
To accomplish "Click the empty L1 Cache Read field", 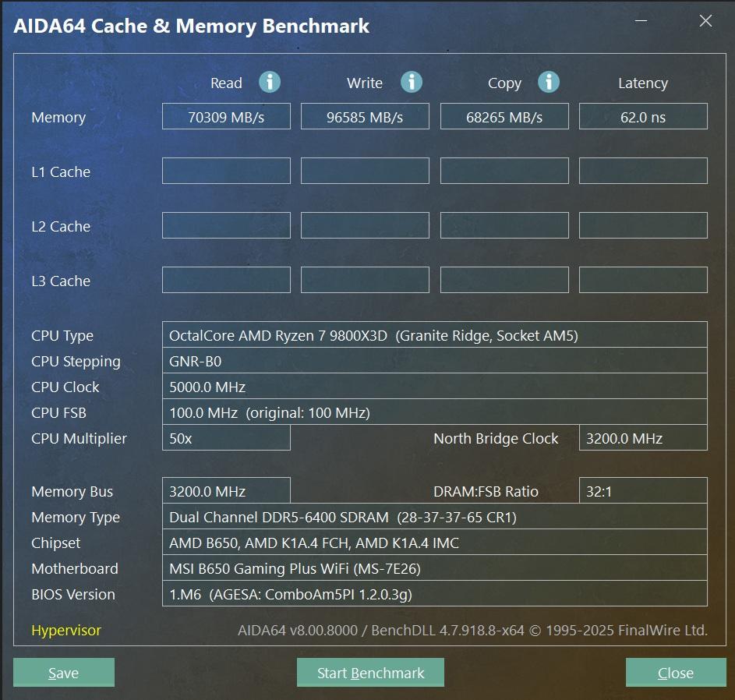I will tap(226, 171).
